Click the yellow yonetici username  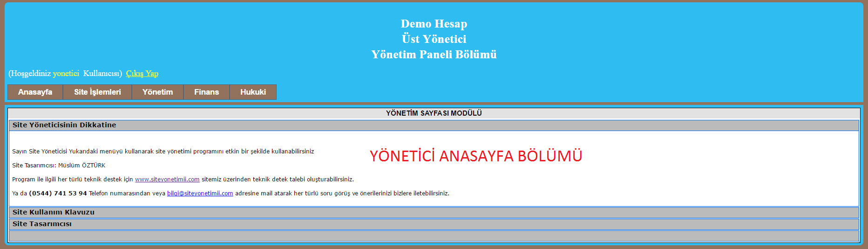pos(66,73)
